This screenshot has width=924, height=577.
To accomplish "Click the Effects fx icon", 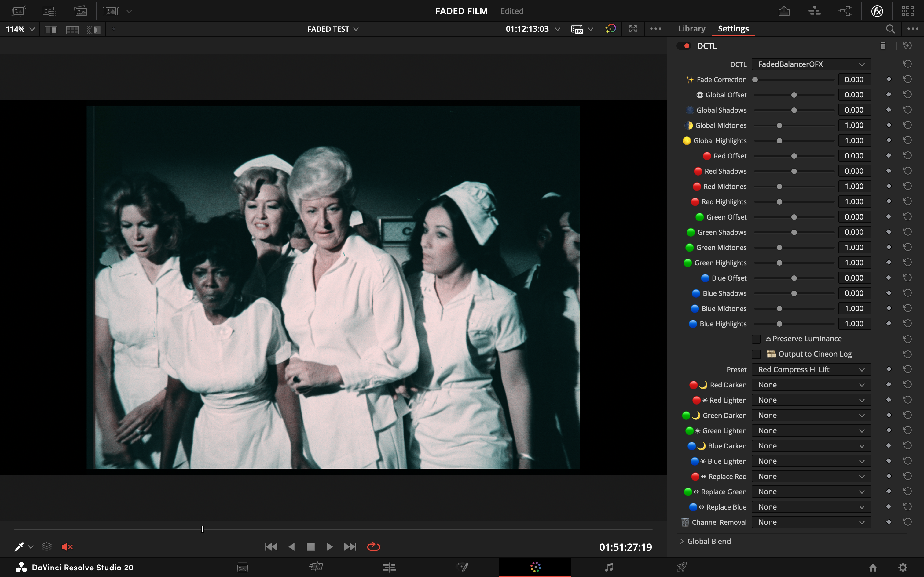I will pos(877,11).
